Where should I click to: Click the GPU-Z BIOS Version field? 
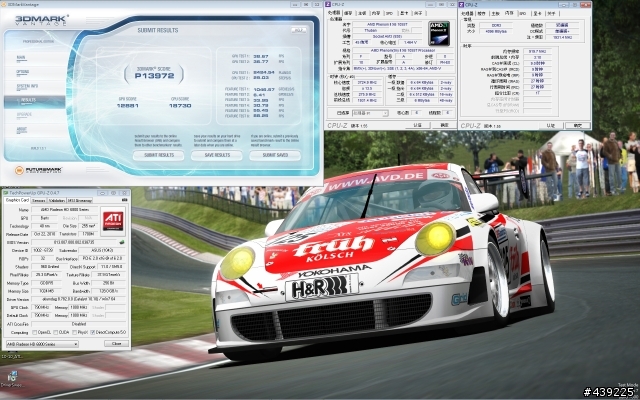pos(74,242)
